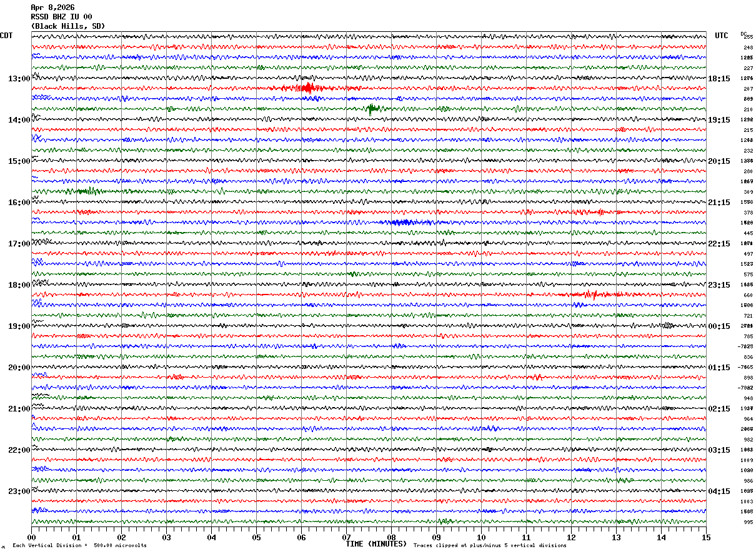Viewport: 756px width, 554px height.
Task: Select the 13:00 CDT row label
Action: (19, 79)
